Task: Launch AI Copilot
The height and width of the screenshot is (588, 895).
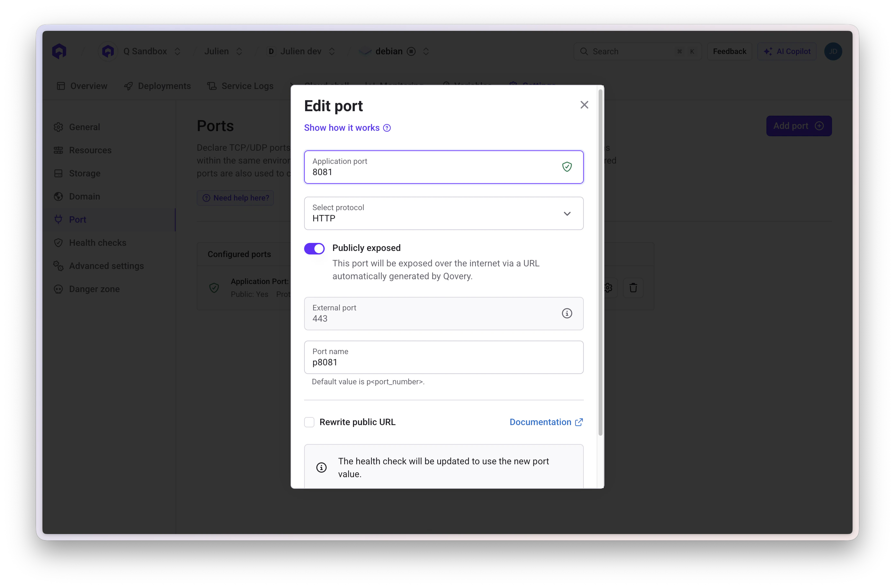Action: click(x=787, y=51)
